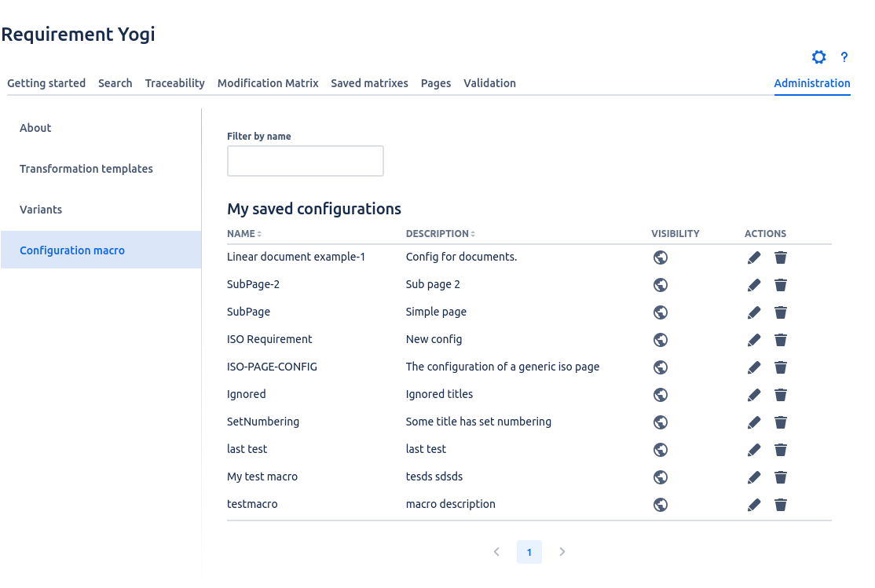Edit the Linear document example-1 configuration
Viewport: 875px width, 588px height.
[754, 257]
